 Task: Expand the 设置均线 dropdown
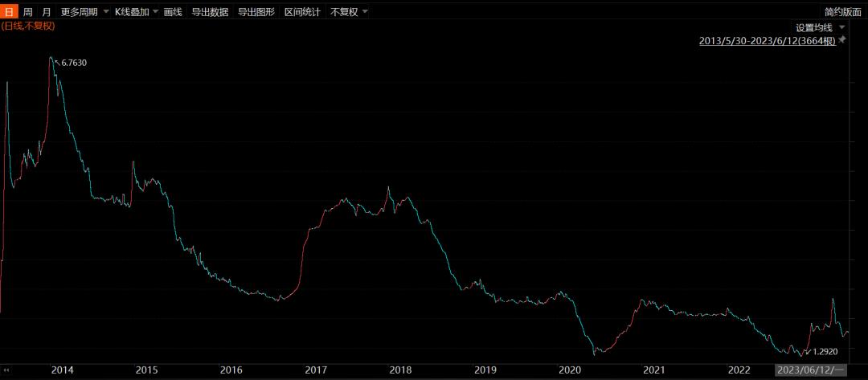coord(820,27)
